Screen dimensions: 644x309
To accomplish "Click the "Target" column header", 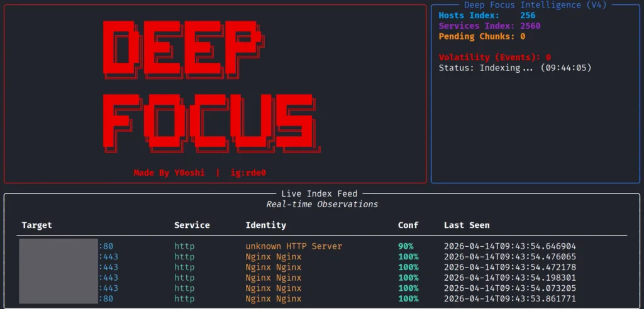I will point(37,225).
